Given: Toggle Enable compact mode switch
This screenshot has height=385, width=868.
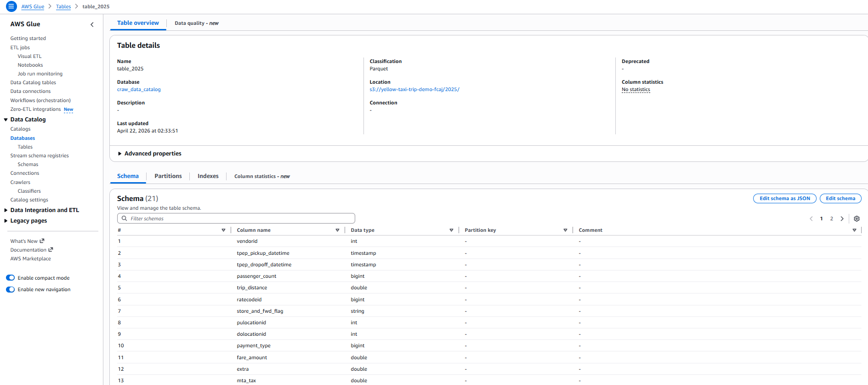Looking at the screenshot, I should tap(11, 278).
